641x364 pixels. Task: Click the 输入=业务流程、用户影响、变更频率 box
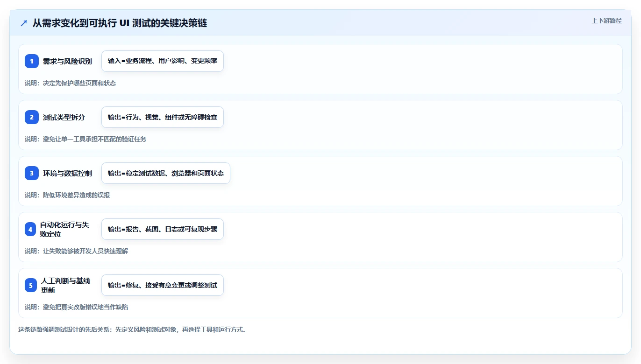pyautogui.click(x=163, y=61)
